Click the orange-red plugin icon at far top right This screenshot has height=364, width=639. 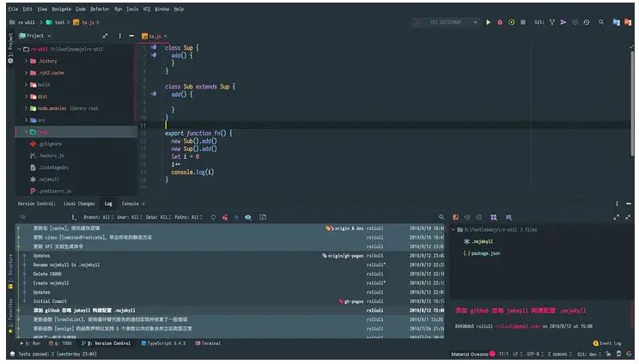tap(628, 22)
